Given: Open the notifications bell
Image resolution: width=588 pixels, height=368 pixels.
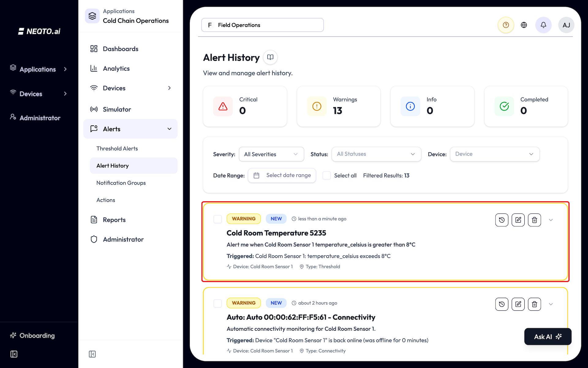Looking at the screenshot, I should (x=543, y=25).
